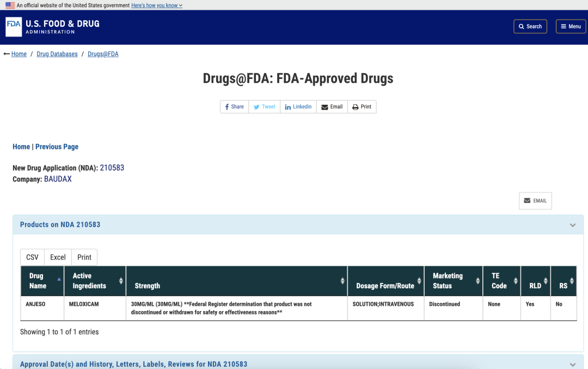Sort table by Marketing Status
The height and width of the screenshot is (369, 588).
point(454,281)
